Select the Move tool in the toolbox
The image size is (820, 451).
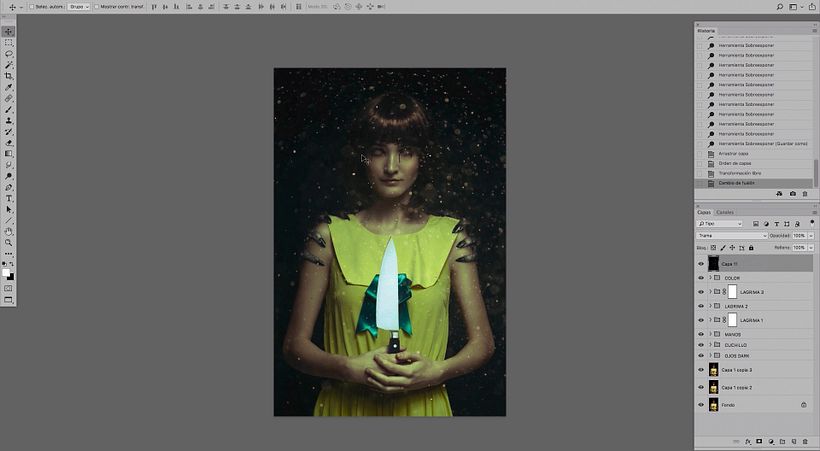pyautogui.click(x=8, y=31)
